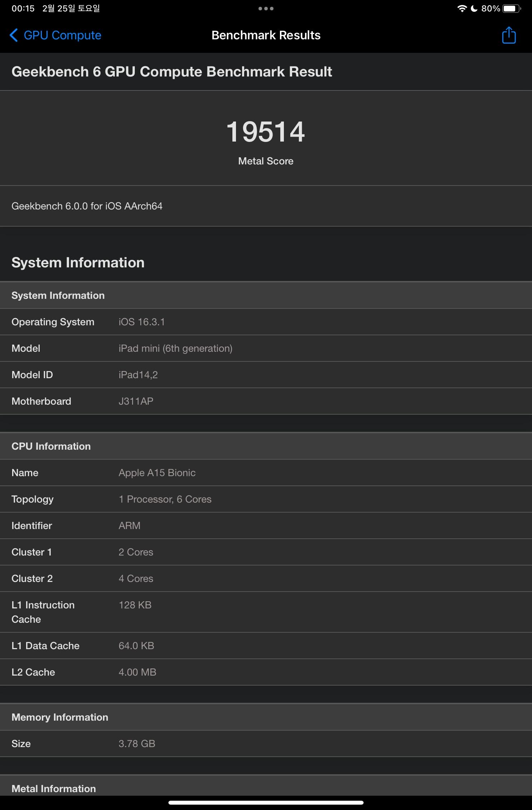Tap the Metal Information section header

coord(266,785)
